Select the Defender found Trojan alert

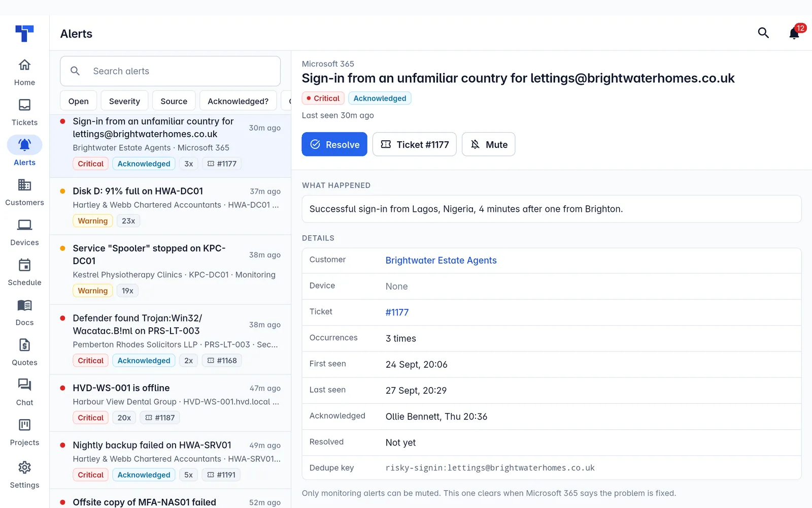coord(171,339)
